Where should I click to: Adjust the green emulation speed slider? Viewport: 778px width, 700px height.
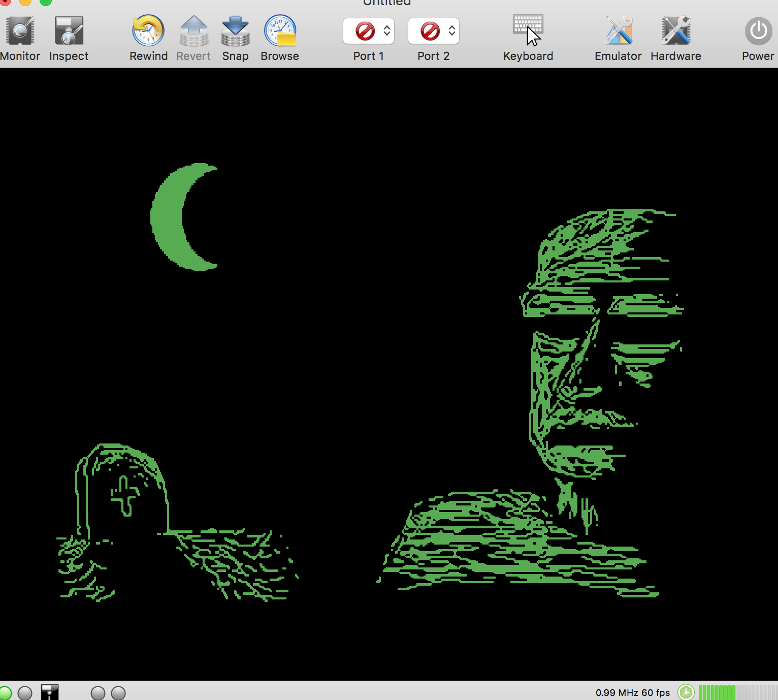pos(738,692)
